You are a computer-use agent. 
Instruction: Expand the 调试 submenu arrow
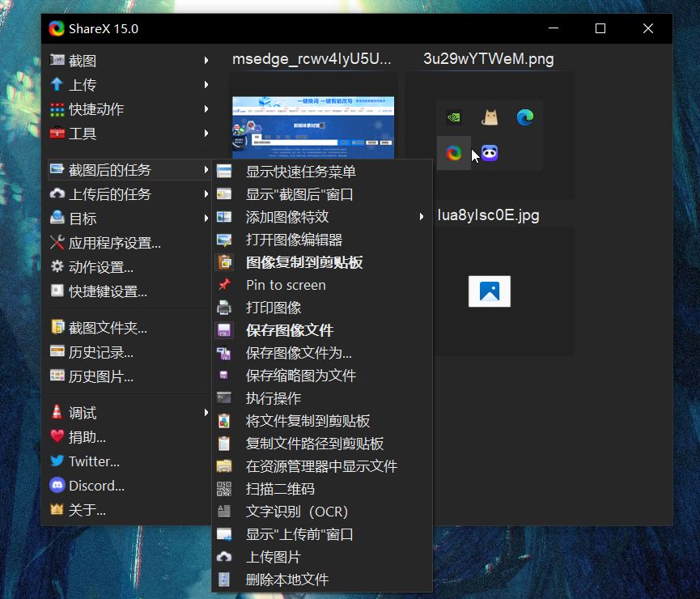206,412
